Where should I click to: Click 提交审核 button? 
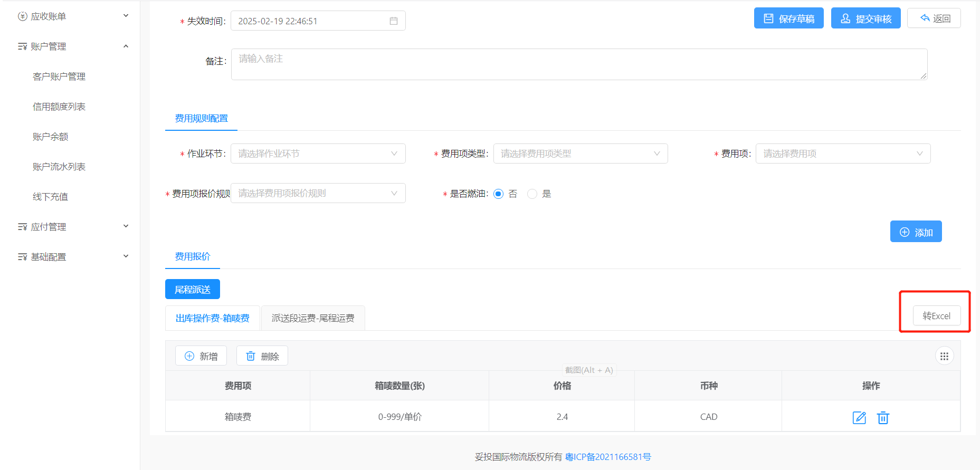pyautogui.click(x=866, y=18)
